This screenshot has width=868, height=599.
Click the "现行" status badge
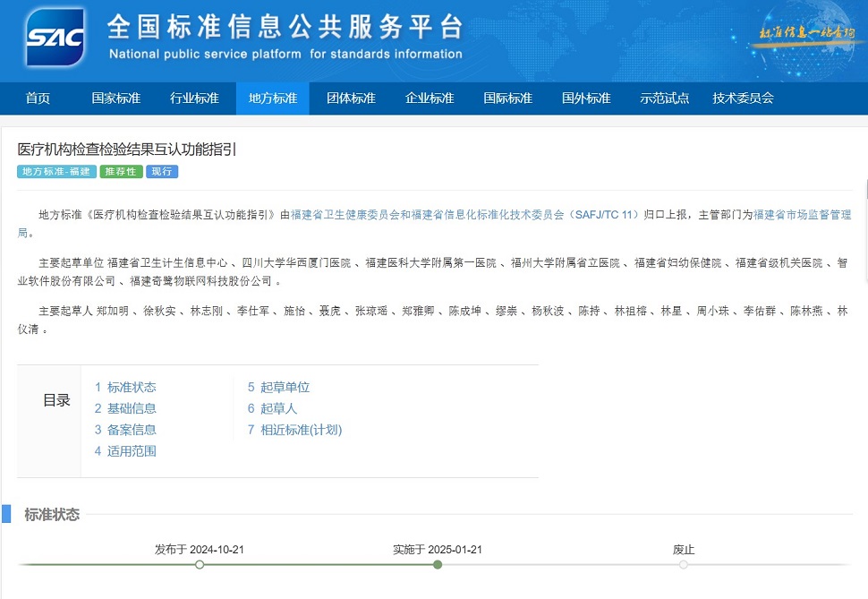[161, 171]
